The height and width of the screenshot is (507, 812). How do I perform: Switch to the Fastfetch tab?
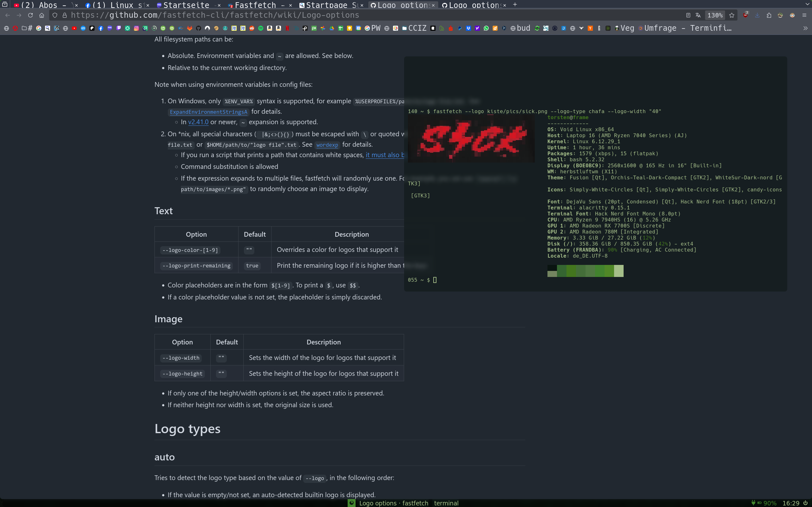(x=256, y=5)
